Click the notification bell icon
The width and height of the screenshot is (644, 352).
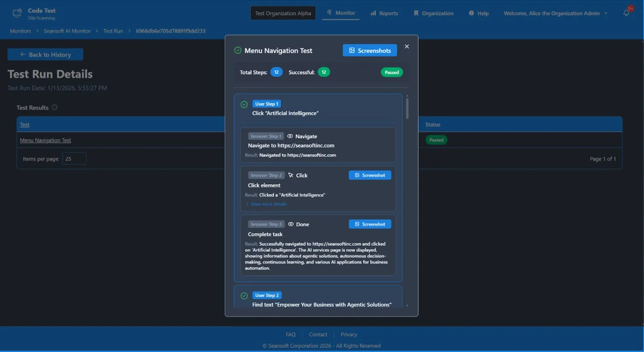[x=626, y=13]
